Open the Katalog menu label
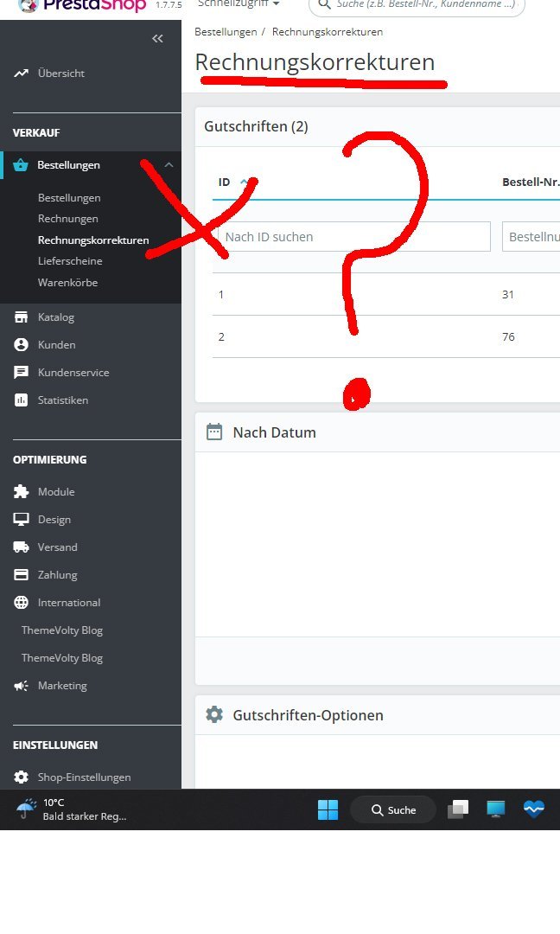560x934 pixels. pos(56,317)
